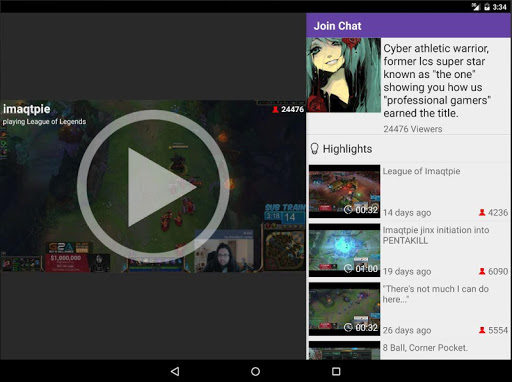Screen dimensions: 512x382
Task: Click the viewer icon next to 6090
Action: [x=482, y=271]
